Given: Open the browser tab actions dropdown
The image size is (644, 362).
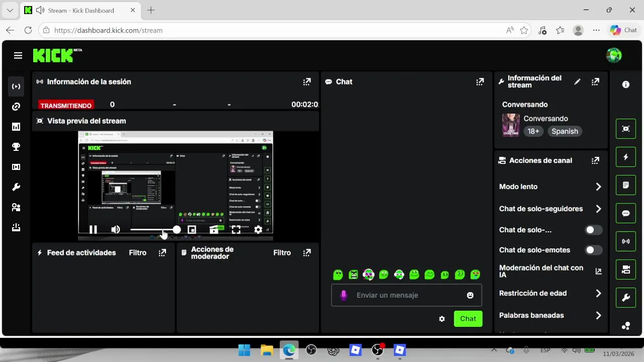Looking at the screenshot, I should [10, 10].
